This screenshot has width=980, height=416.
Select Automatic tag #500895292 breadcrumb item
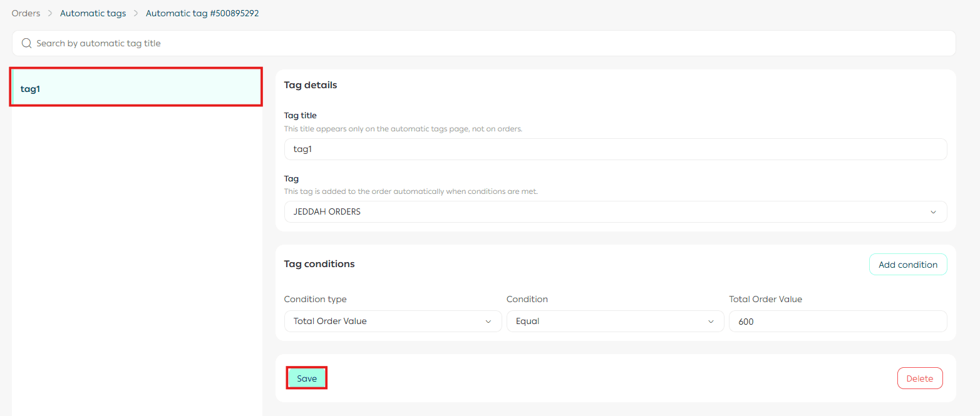202,13
